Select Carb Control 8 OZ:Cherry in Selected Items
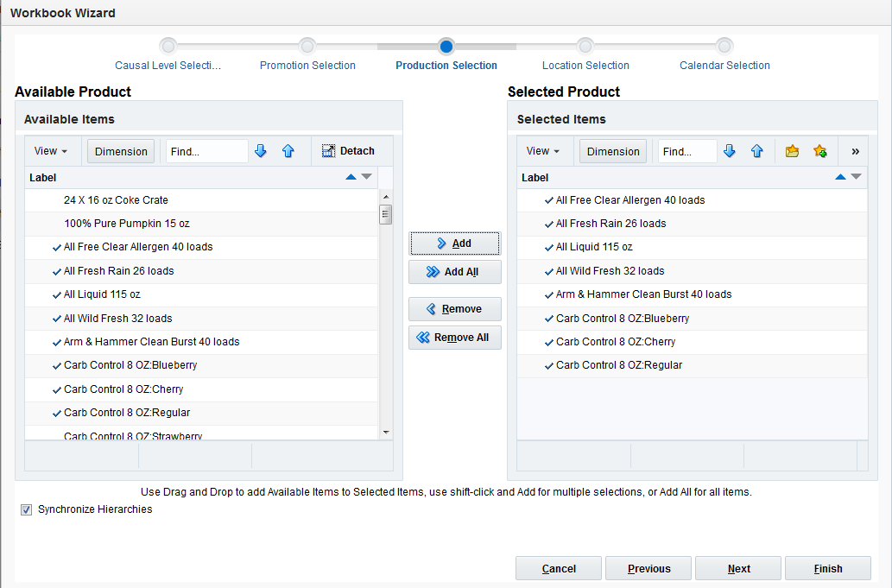 693,342
